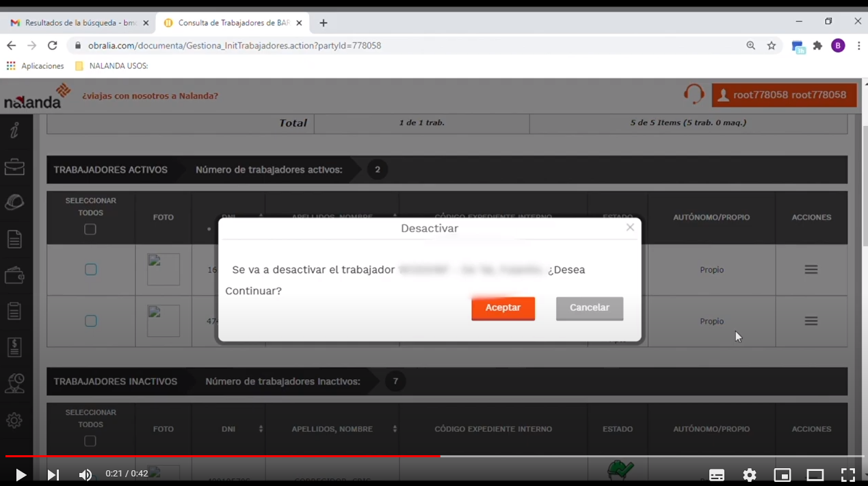This screenshot has width=868, height=486.
Task: Select the first active worker checkbox
Action: point(90,270)
